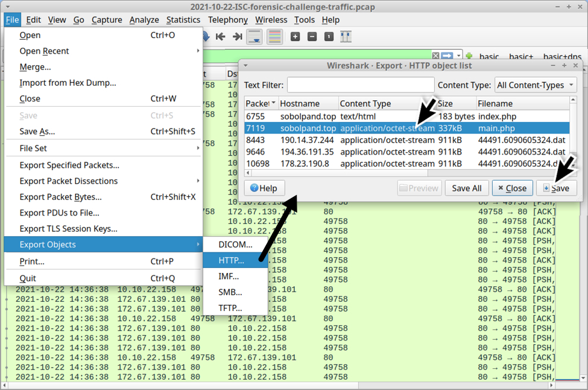Sort by the Packet column header
The height and width of the screenshot is (390, 588).
[261, 104]
